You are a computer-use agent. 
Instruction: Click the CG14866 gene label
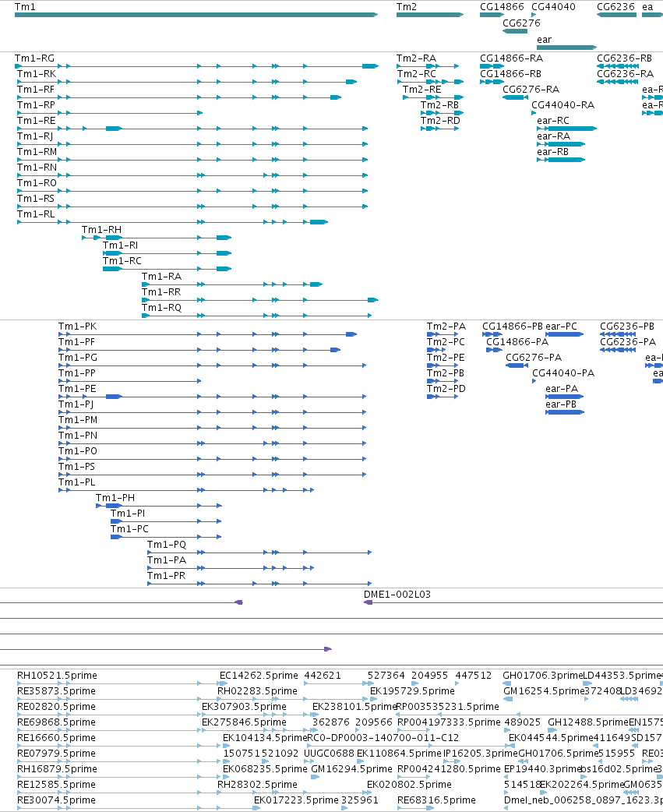coord(502,7)
